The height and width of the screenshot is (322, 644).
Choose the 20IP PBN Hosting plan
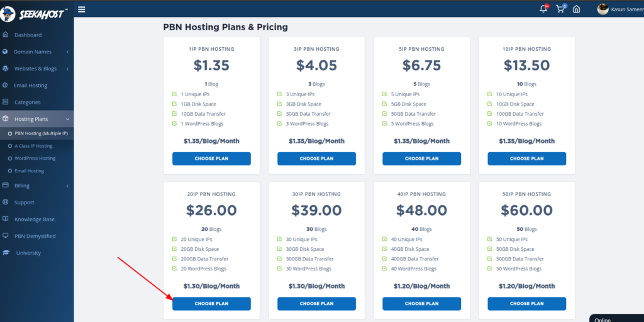[211, 304]
